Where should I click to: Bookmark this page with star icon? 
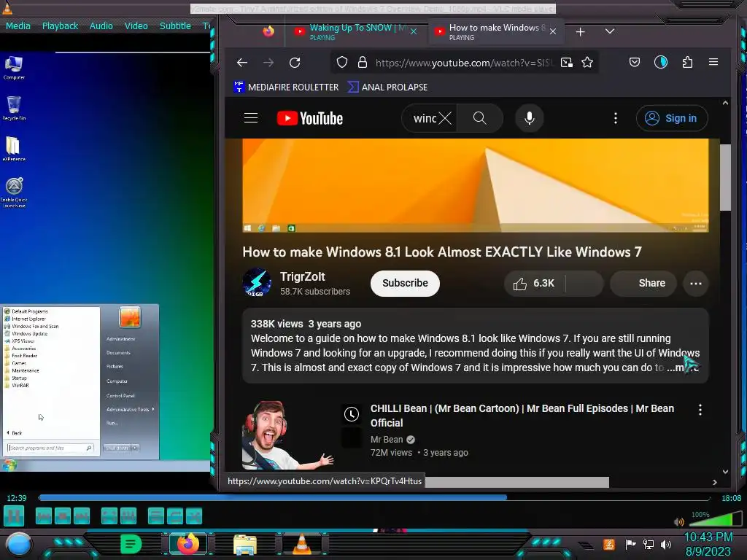(x=587, y=63)
